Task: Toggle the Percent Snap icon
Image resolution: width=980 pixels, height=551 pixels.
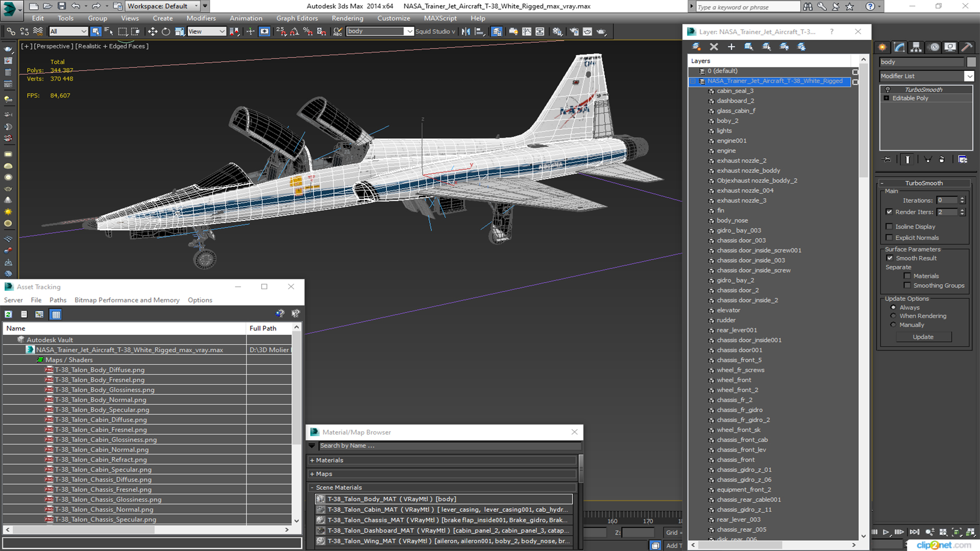Action: pyautogui.click(x=308, y=32)
